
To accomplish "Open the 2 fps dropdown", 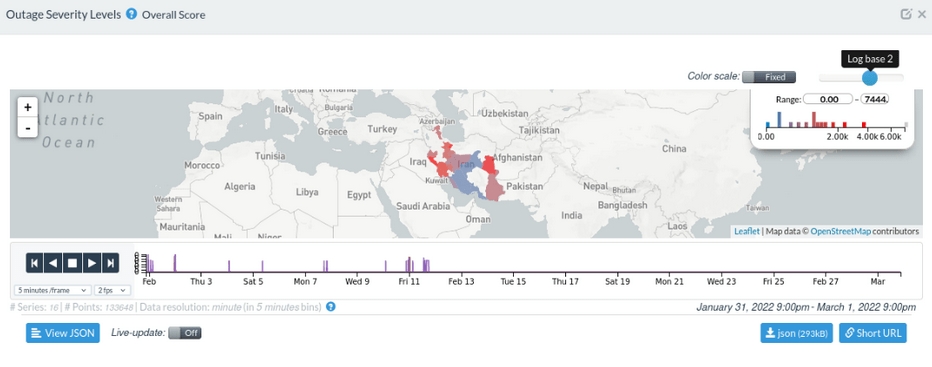I will pyautogui.click(x=112, y=290).
